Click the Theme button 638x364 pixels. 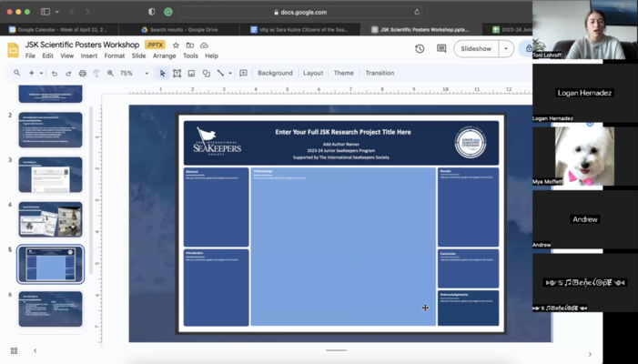[343, 73]
